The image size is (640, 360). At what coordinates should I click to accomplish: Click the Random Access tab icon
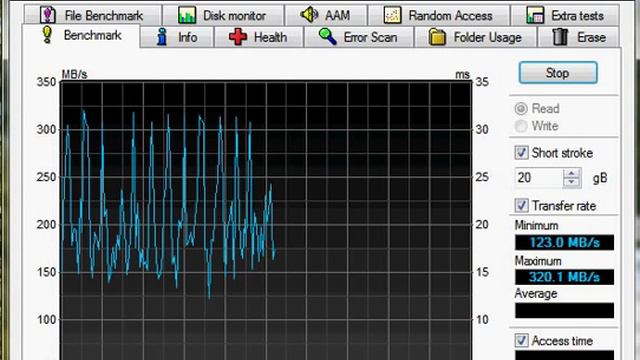pyautogui.click(x=392, y=16)
